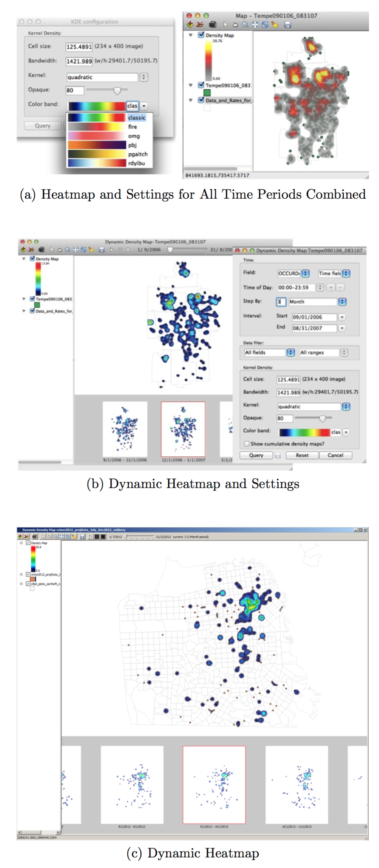
Task: Click the add-layer icon in the Map window toolbar
Action: pos(190,25)
